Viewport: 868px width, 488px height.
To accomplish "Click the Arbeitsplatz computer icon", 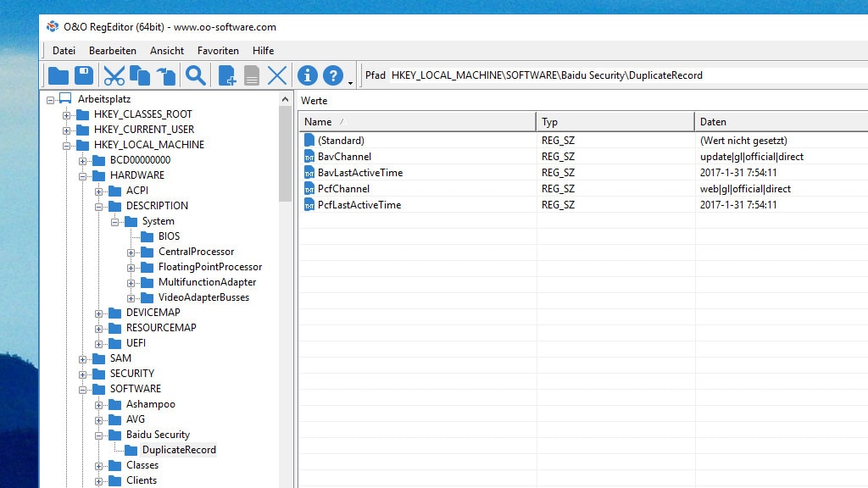I will point(65,98).
